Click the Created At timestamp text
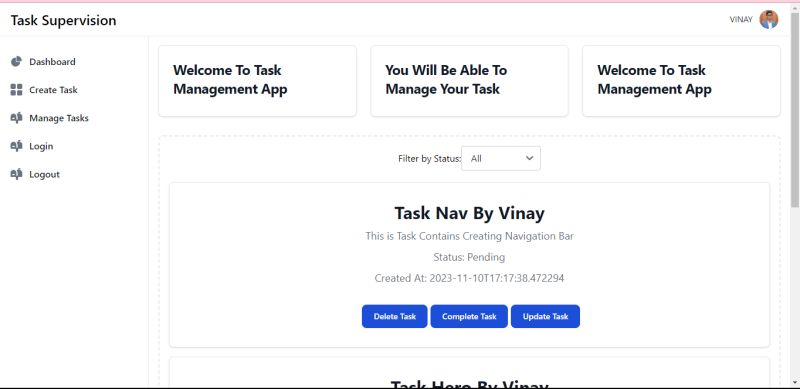The image size is (800, 389). pyautogui.click(x=469, y=278)
